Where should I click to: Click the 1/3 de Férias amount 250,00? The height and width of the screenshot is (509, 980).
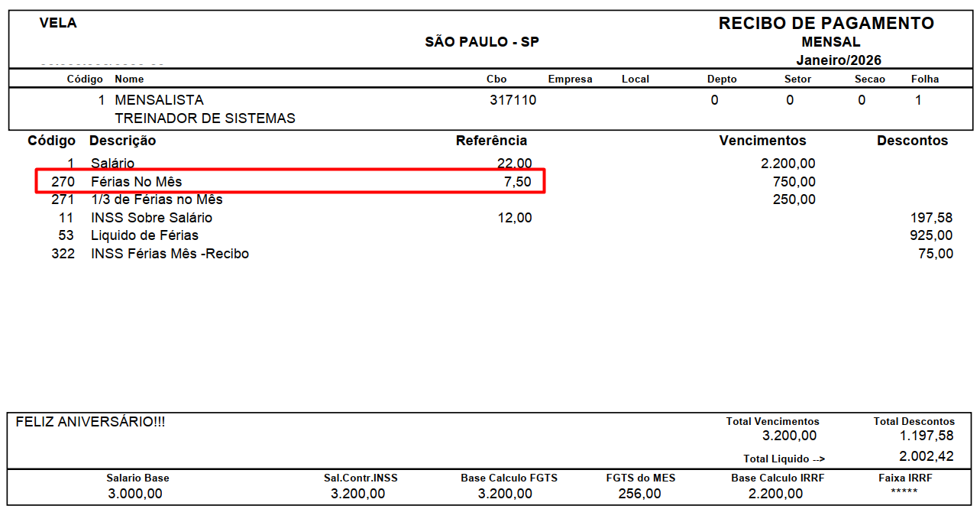click(794, 199)
